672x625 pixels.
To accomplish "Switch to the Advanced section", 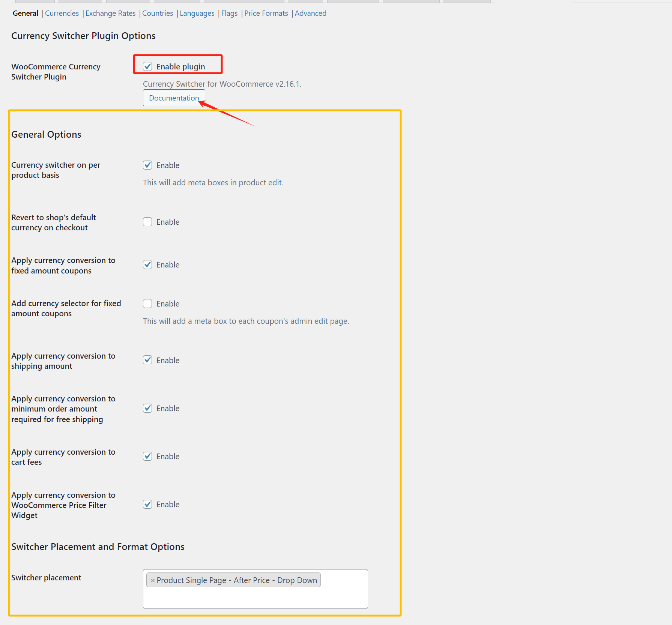I will (310, 14).
